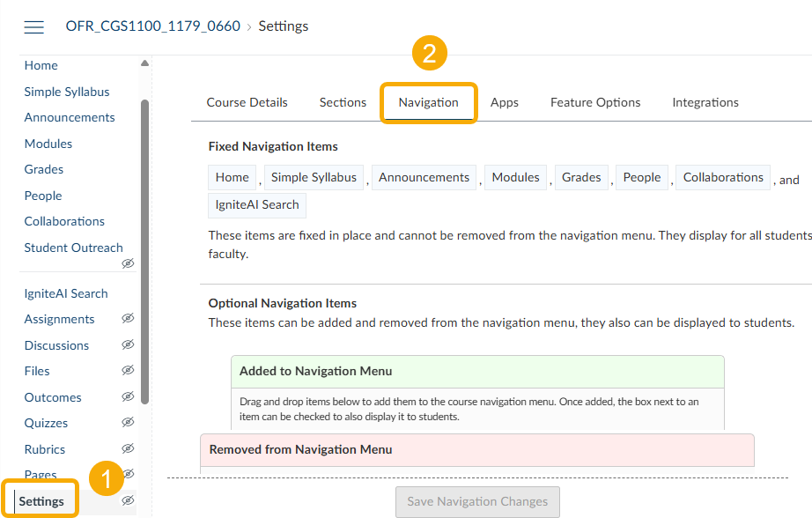Click the eye-slash icon next to Pages
Screen dimensions: 812x518
coord(128,475)
